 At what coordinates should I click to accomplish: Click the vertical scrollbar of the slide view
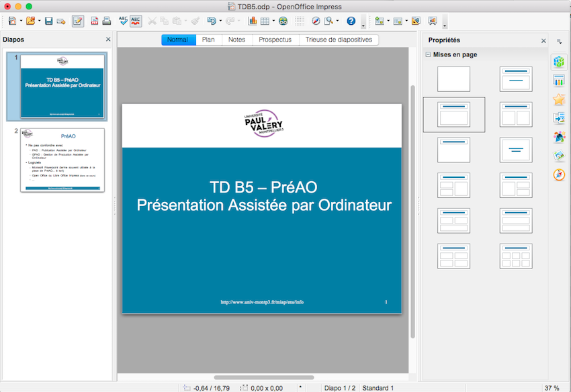click(412, 211)
